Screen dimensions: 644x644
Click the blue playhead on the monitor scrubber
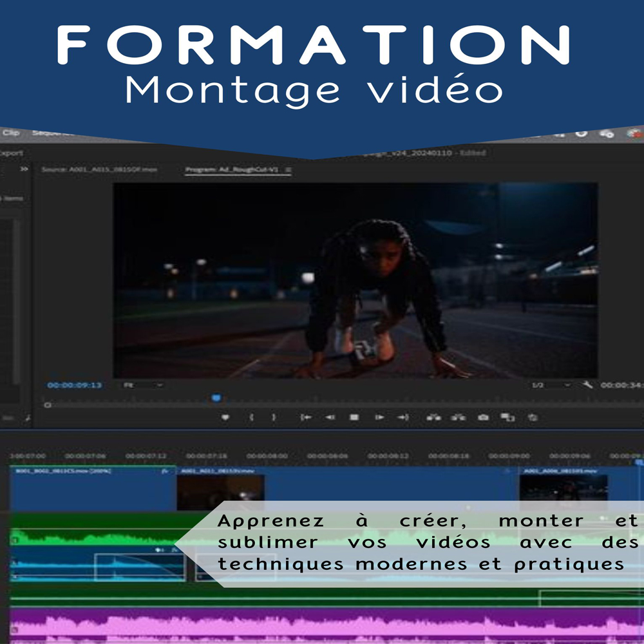pyautogui.click(x=216, y=399)
